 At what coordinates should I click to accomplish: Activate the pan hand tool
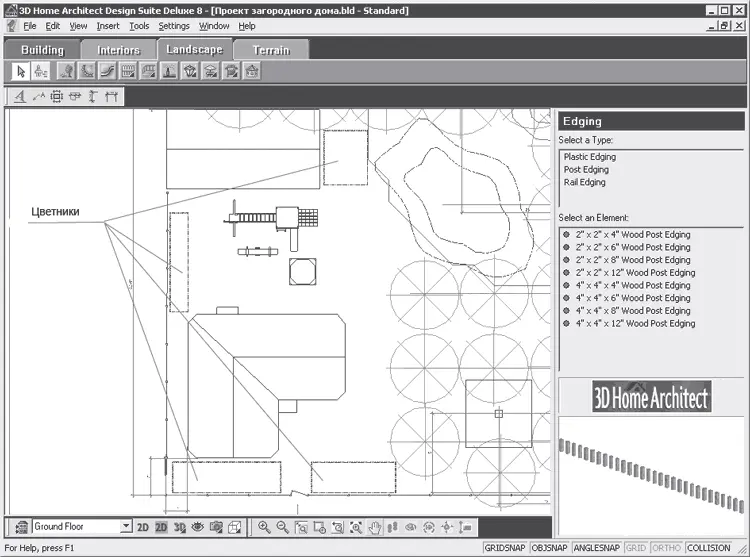tap(374, 527)
